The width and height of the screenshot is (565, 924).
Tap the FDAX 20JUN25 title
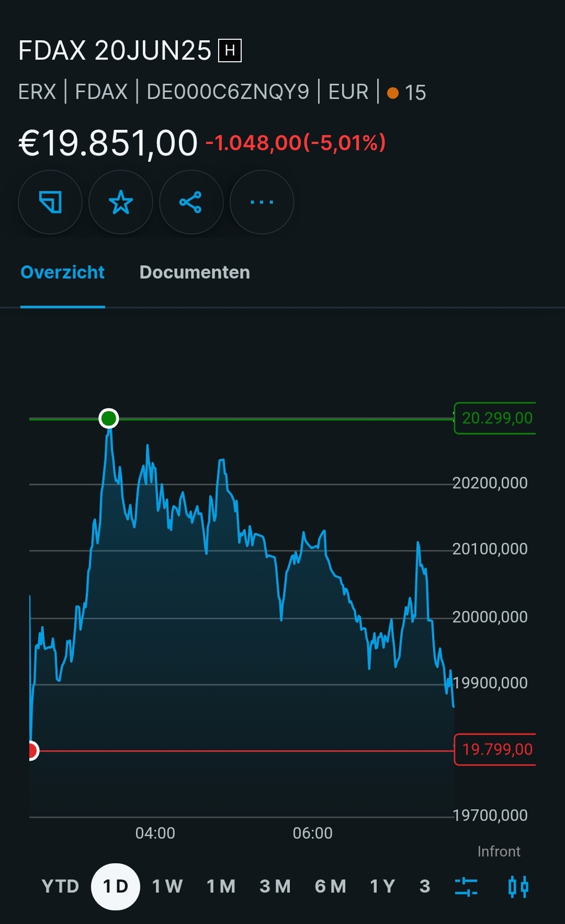(115, 51)
